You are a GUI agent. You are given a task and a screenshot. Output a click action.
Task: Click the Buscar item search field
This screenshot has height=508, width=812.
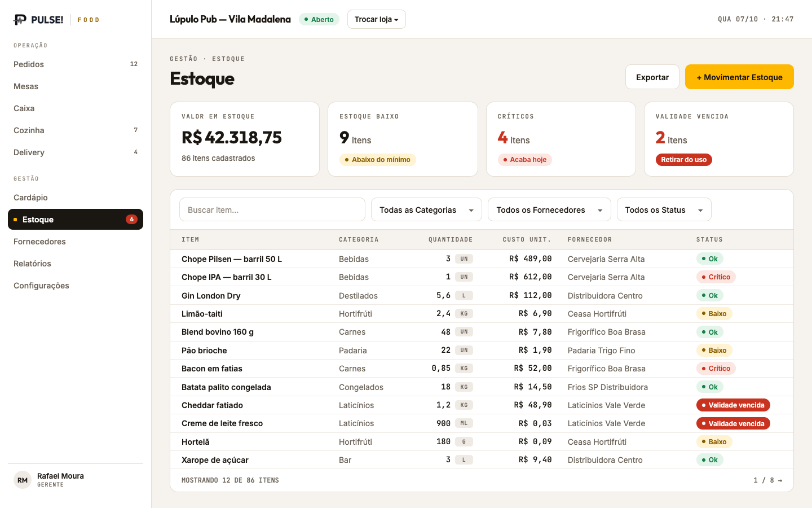272,209
